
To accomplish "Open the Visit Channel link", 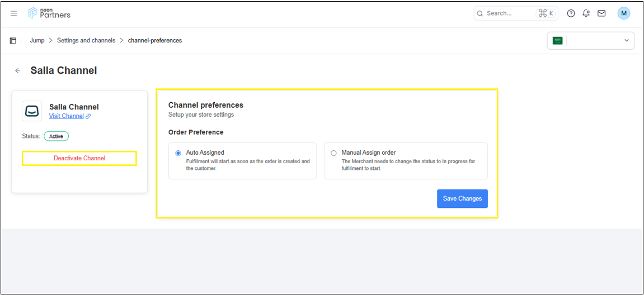I will [66, 116].
